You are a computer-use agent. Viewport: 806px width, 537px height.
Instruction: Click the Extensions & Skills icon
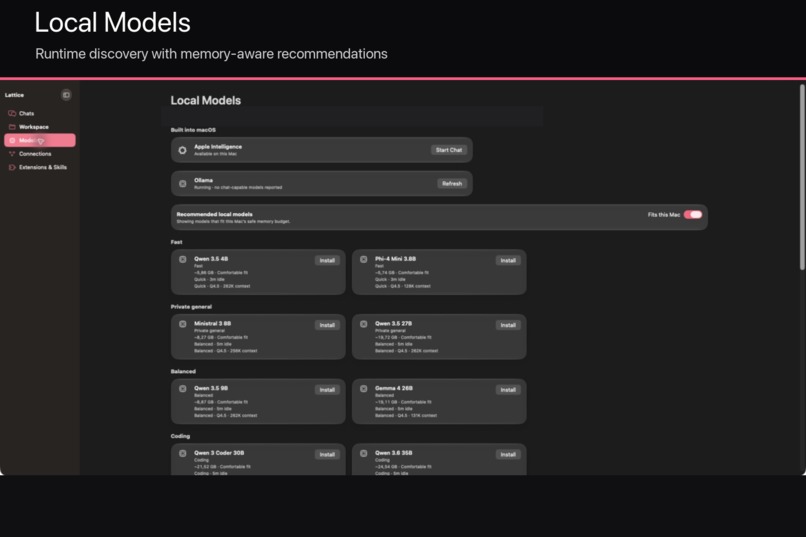(x=12, y=167)
